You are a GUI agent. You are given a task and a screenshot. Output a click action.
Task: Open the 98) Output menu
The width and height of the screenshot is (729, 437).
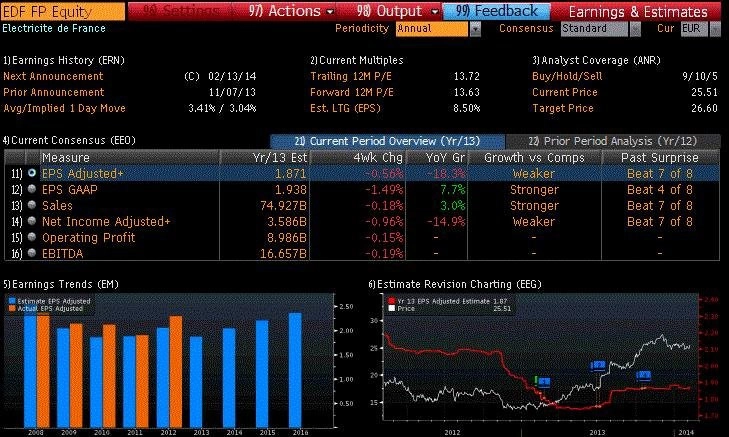pyautogui.click(x=398, y=11)
